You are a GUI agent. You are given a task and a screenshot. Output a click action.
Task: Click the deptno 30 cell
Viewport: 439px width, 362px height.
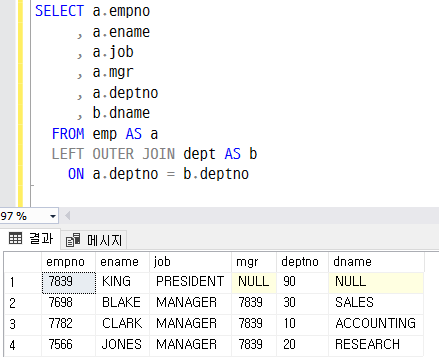(302, 304)
